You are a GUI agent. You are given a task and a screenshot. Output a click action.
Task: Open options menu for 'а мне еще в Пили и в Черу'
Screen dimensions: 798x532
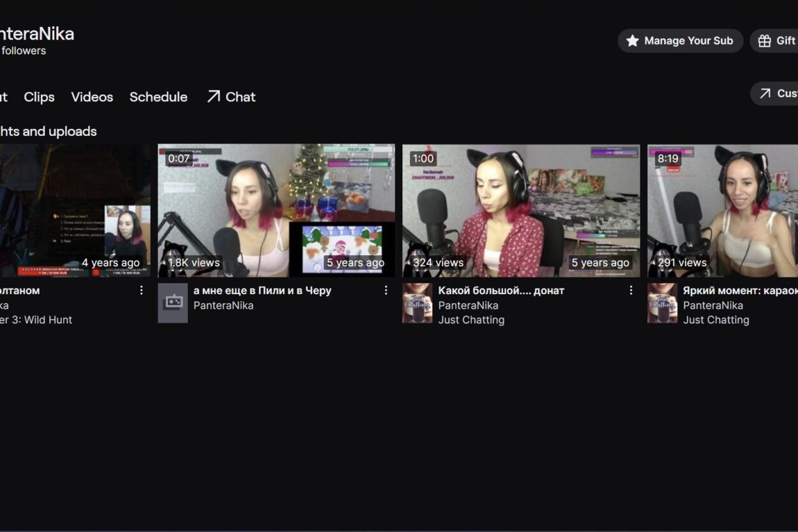coord(386,290)
